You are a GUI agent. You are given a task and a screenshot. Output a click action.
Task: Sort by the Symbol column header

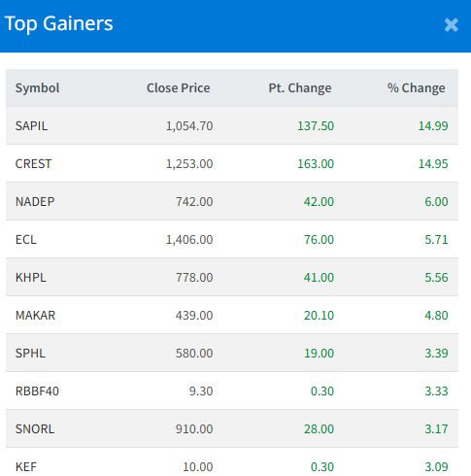[x=38, y=87]
